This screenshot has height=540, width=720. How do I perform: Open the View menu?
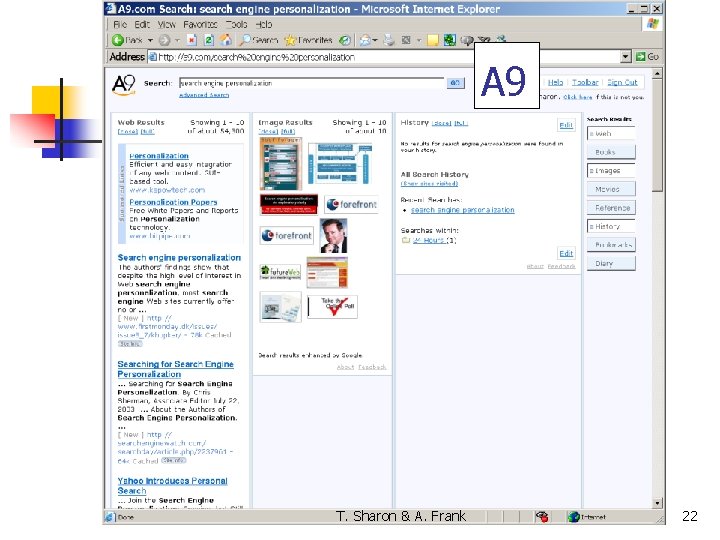[x=167, y=24]
